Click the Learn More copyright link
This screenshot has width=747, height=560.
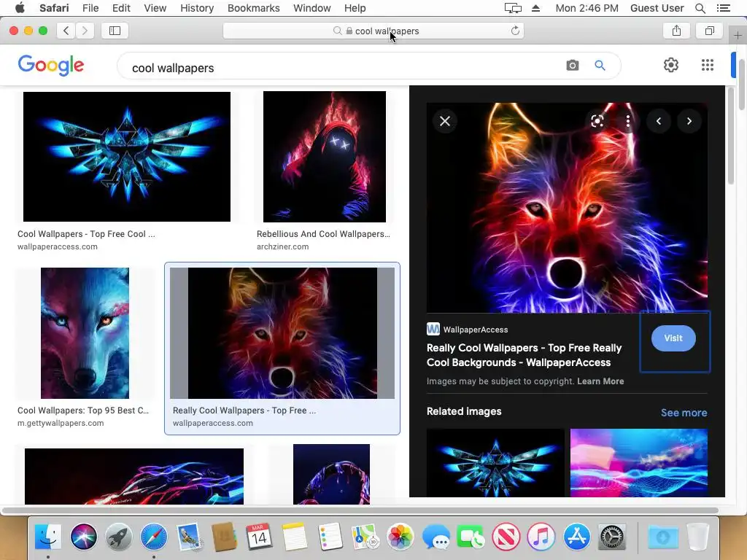(600, 381)
